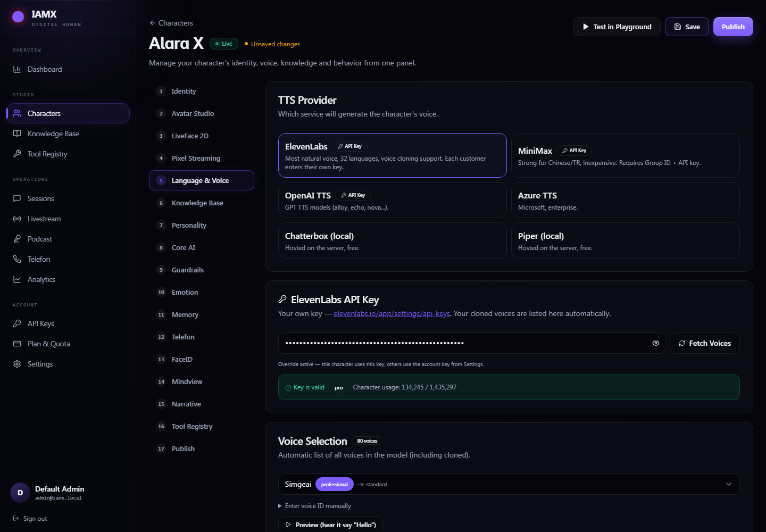
Task: Click the IAMX purple logo circle
Action: 18,17
